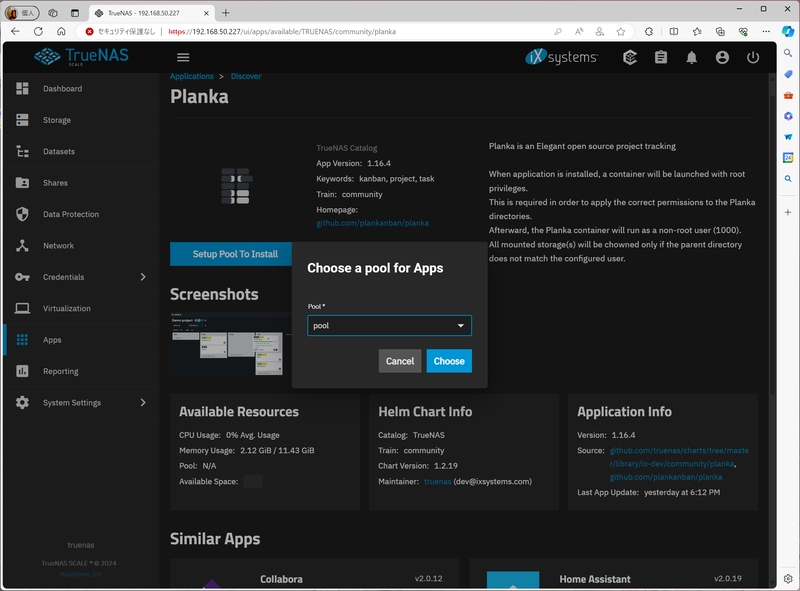Open a new browser tab

click(226, 13)
